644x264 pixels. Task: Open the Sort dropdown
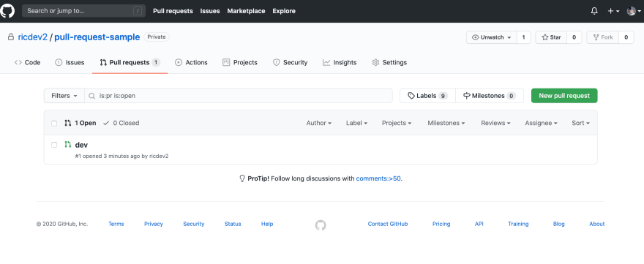pos(581,123)
